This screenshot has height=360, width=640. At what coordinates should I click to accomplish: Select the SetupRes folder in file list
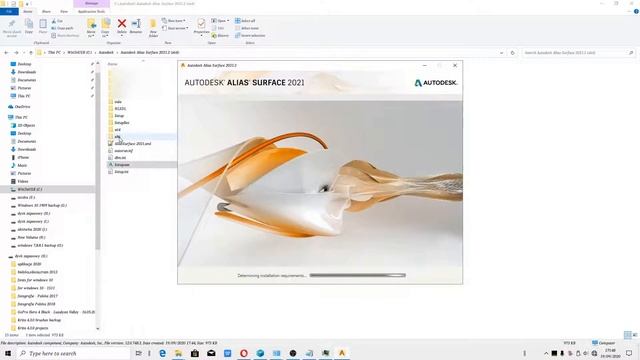(122, 122)
